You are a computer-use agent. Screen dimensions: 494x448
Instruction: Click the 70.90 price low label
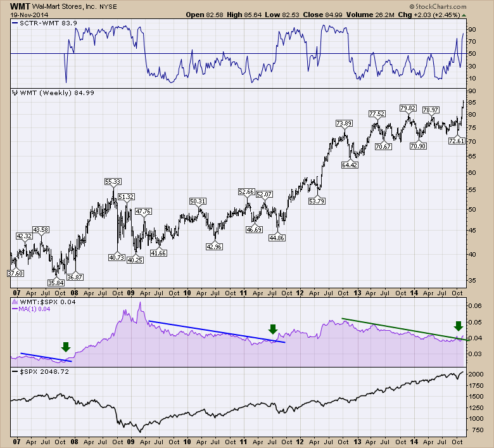click(418, 146)
